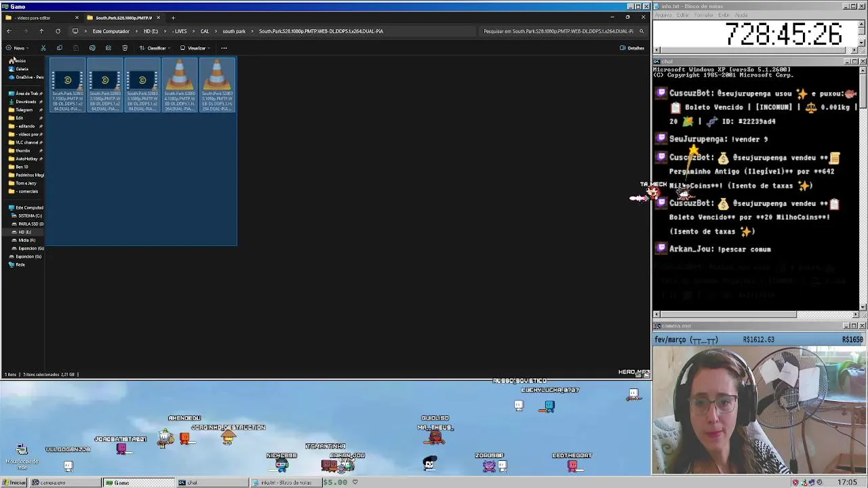Image resolution: width=868 pixels, height=488 pixels.
Task: Open the Novo dropdown menu
Action: pos(18,48)
